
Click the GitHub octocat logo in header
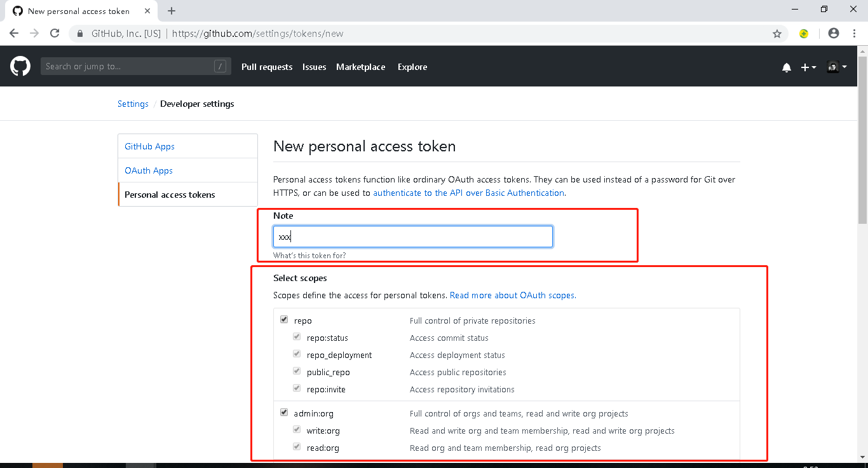coord(20,66)
